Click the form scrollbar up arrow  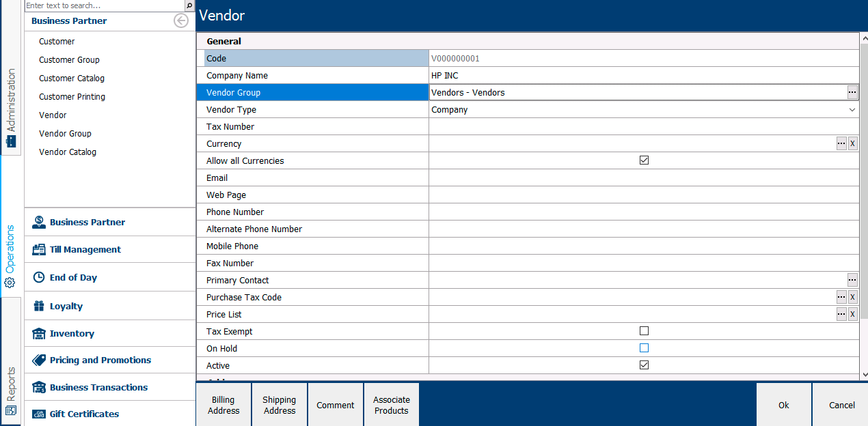pyautogui.click(x=864, y=38)
